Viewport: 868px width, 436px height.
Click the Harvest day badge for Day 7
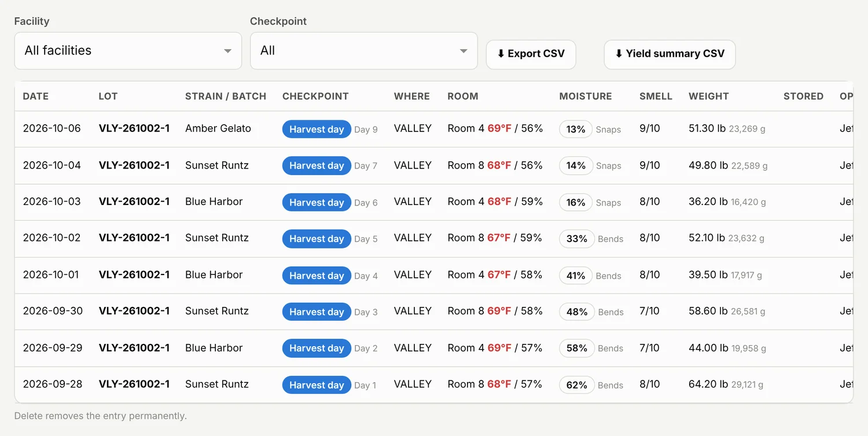[317, 166]
